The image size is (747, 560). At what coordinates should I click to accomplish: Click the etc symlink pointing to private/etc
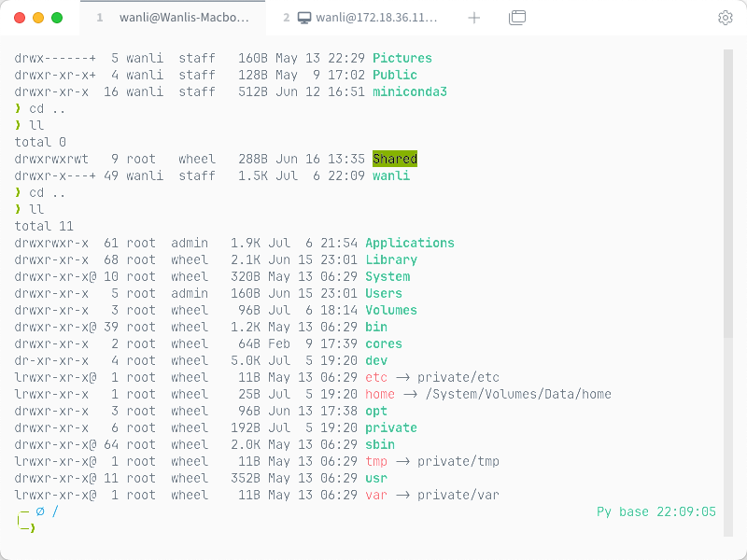(376, 377)
